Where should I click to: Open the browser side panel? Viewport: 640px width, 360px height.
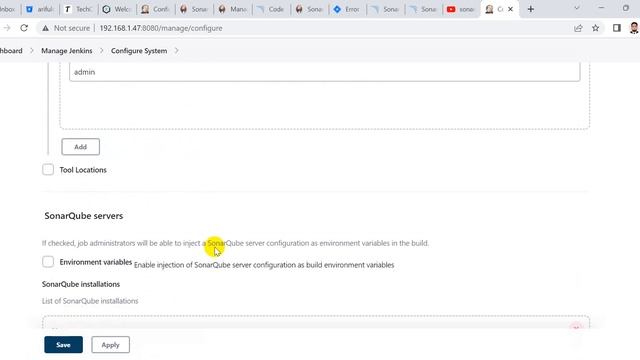(x=617, y=28)
